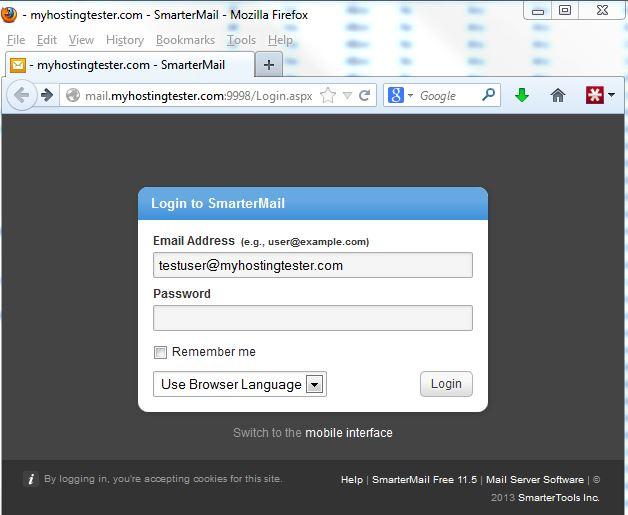The image size is (628, 515).
Task: Open the footer Help link
Action: click(x=352, y=479)
